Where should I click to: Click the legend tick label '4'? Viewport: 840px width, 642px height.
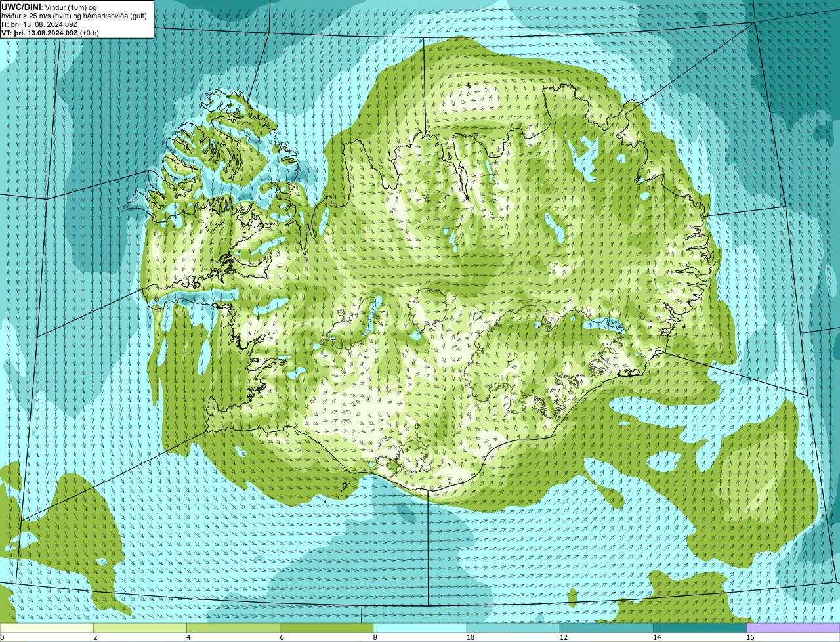point(188,637)
